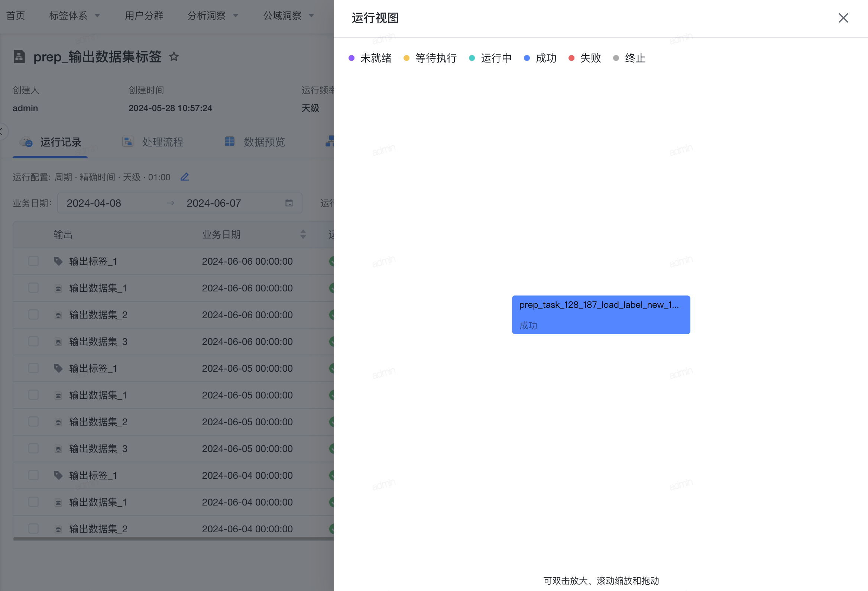
Task: Check the 输出数据集_3 row dated 2024-06-06
Action: tap(33, 342)
